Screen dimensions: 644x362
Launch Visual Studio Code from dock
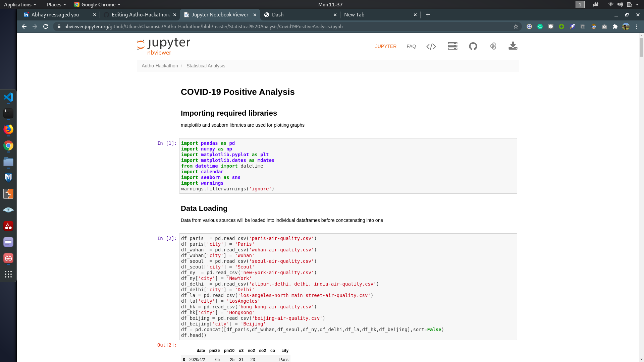8,98
